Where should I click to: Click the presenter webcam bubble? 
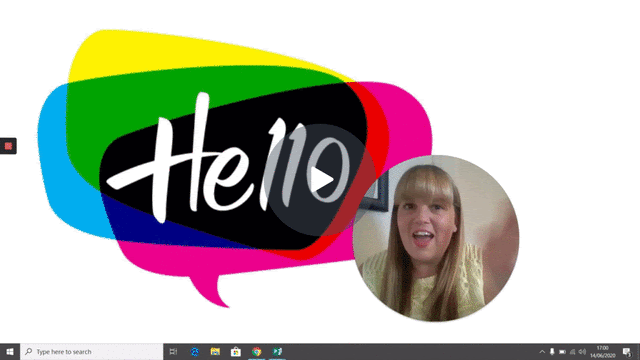click(x=436, y=238)
